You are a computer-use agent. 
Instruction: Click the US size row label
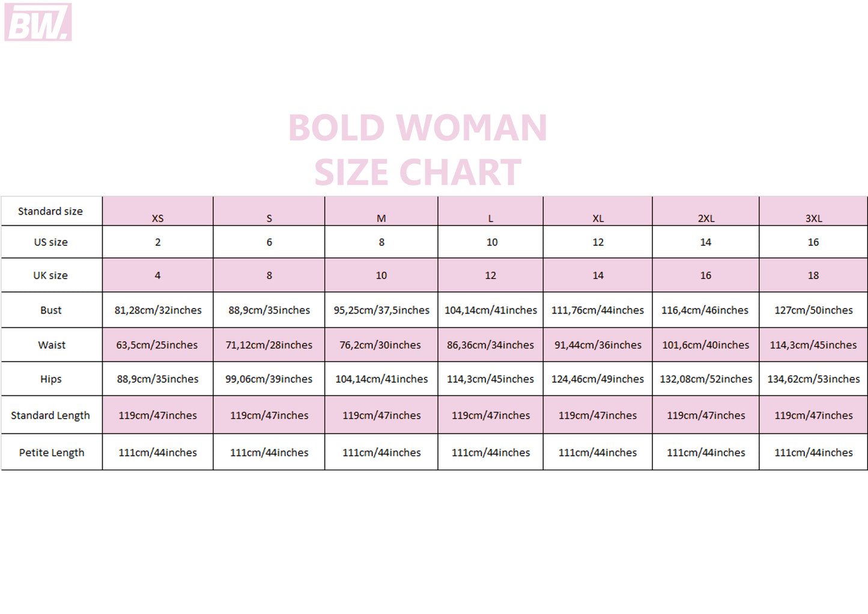51,242
